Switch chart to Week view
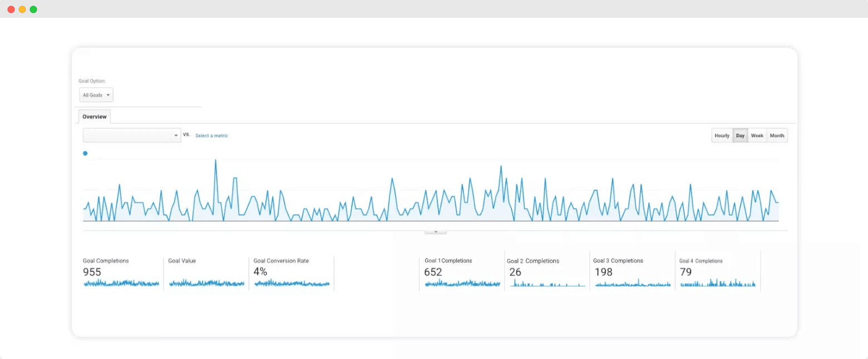Viewport: 868px width, 359px height. pyautogui.click(x=757, y=136)
